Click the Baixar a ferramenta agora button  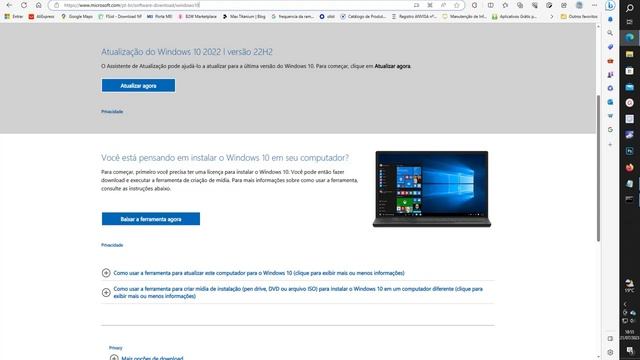(151, 219)
